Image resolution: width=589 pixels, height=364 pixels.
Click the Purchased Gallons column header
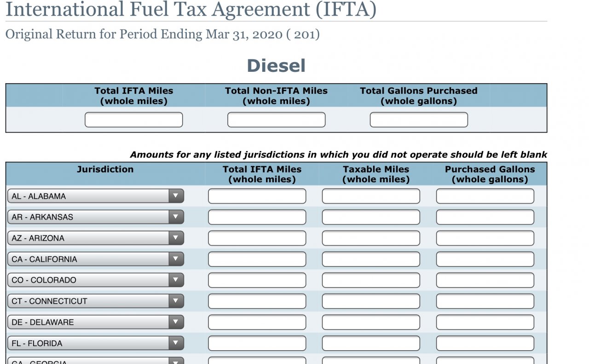490,174
